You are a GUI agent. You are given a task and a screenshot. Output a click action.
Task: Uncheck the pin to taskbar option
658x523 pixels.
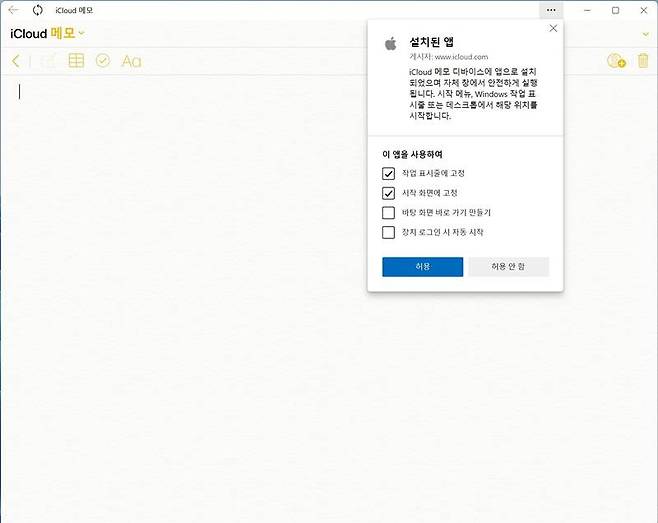pos(388,173)
